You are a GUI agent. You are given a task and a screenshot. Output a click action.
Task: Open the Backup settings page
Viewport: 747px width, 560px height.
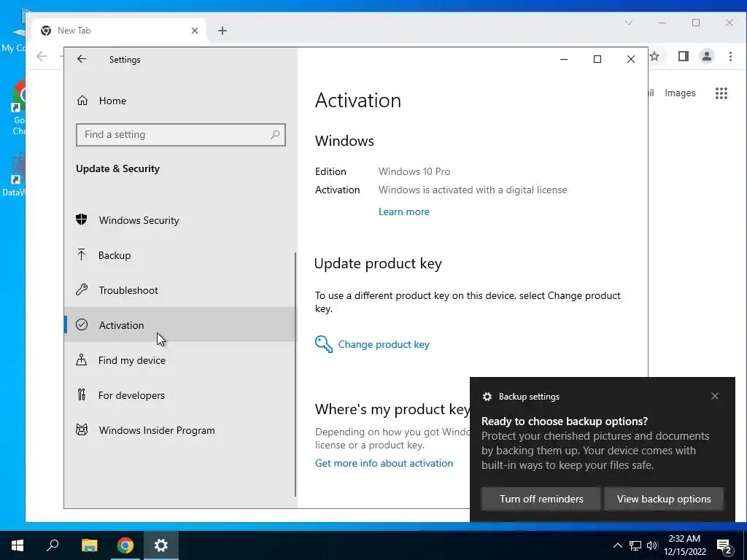tap(180, 255)
